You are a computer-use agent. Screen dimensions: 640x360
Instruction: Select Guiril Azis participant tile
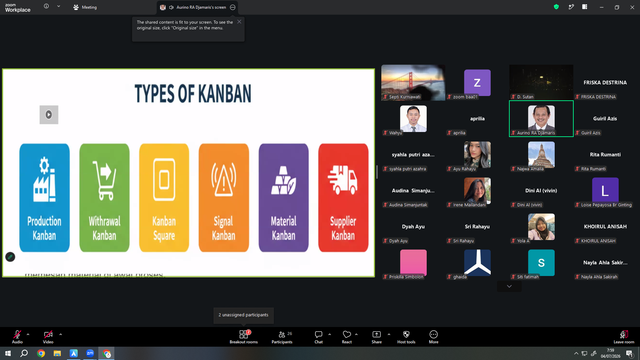pos(605,118)
